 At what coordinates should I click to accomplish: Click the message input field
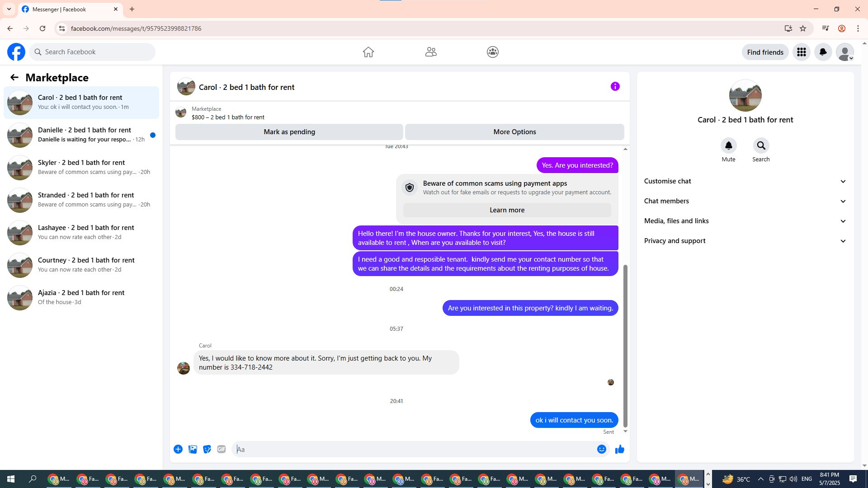point(414,449)
